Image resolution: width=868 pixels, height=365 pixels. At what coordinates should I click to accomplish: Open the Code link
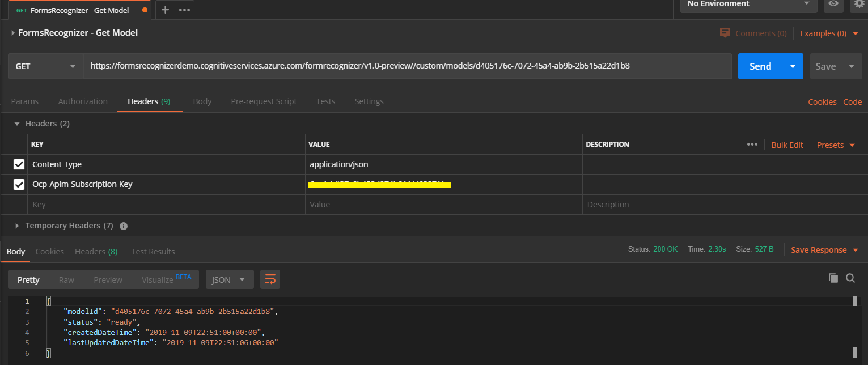pyautogui.click(x=853, y=102)
